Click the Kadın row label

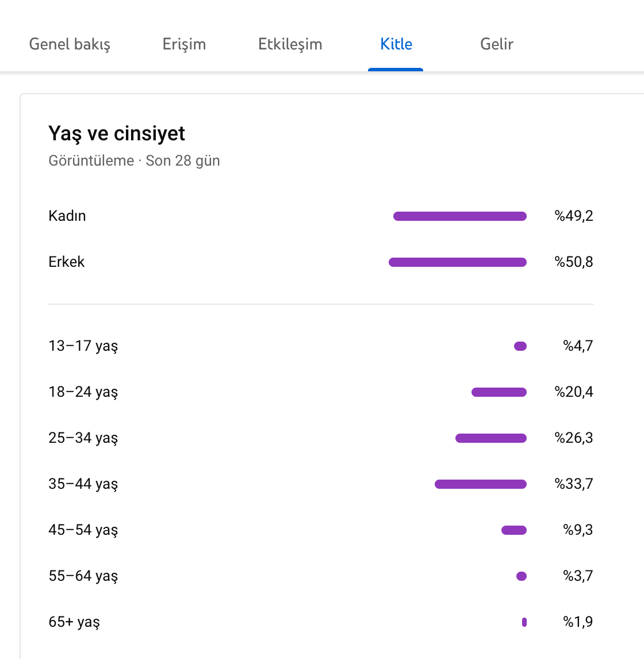coord(67,216)
